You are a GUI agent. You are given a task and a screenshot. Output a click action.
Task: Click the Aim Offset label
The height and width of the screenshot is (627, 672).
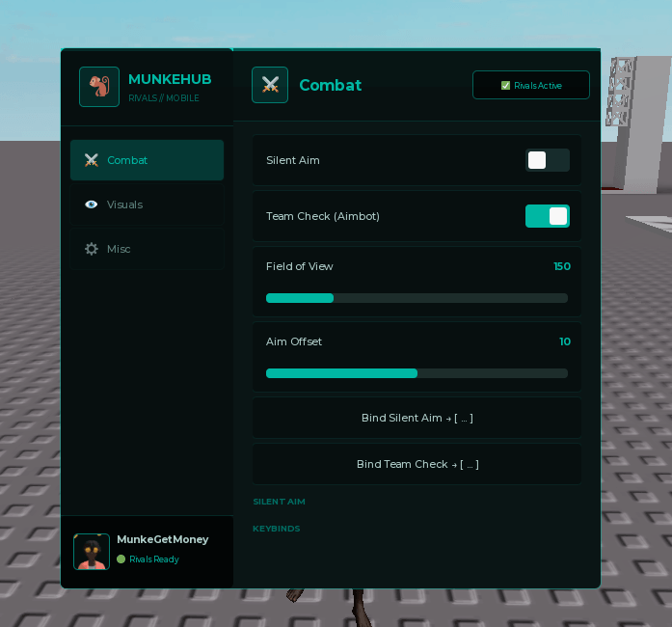coord(293,341)
